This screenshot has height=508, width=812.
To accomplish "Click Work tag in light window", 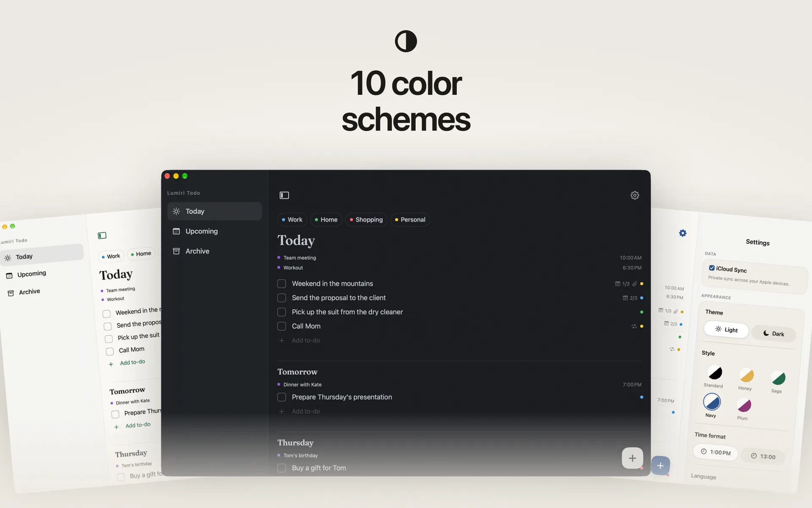I will coord(111,257).
